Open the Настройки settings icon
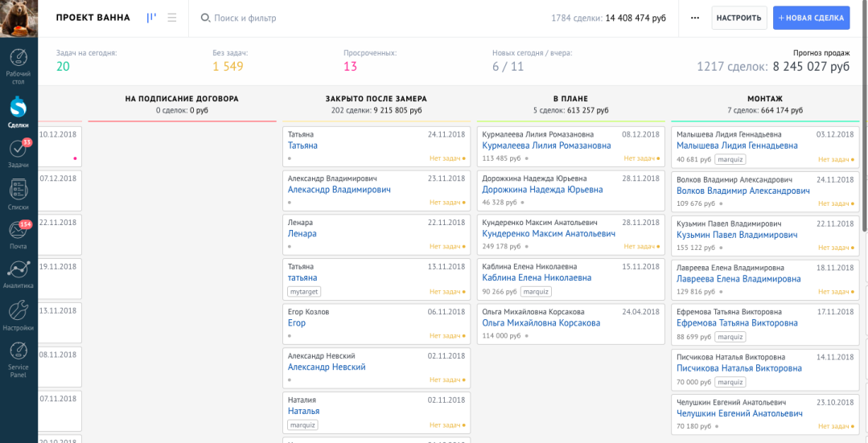Viewport: 868px width, 443px height. point(19,315)
